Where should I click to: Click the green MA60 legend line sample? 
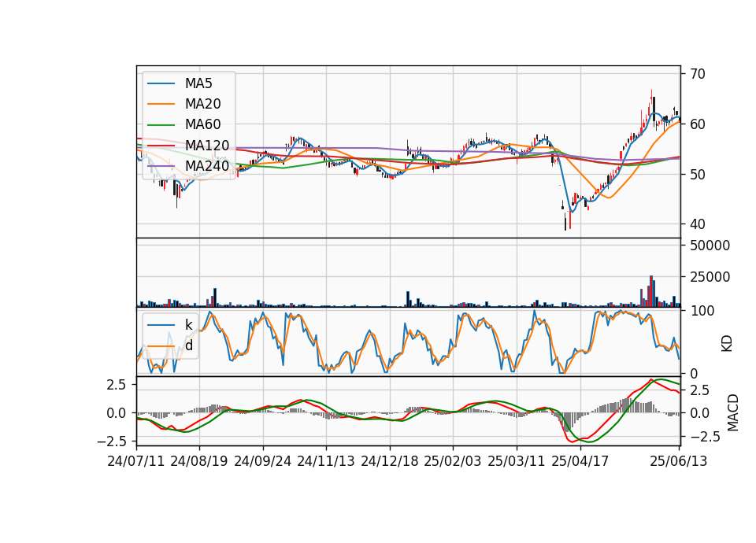pyautogui.click(x=161, y=125)
